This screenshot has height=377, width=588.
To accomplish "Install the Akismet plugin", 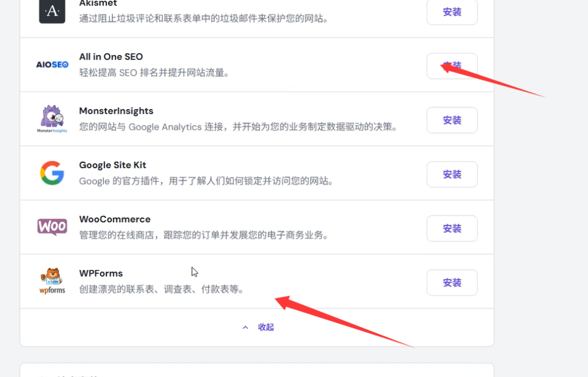I will 452,12.
